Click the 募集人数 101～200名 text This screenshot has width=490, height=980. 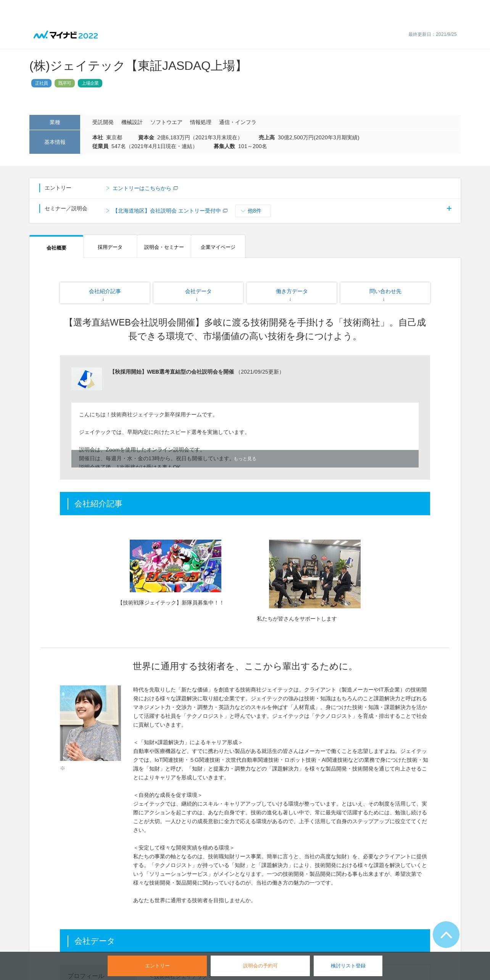coord(240,146)
